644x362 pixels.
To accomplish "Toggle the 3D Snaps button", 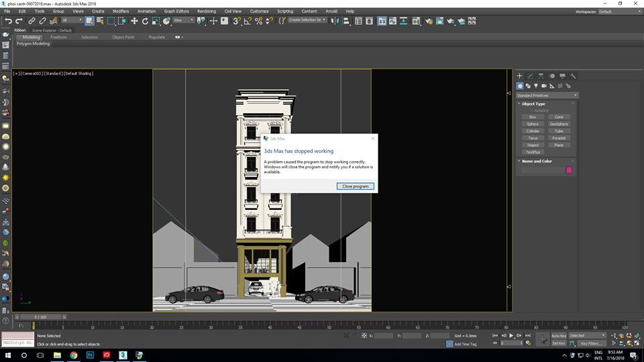I will click(237, 21).
